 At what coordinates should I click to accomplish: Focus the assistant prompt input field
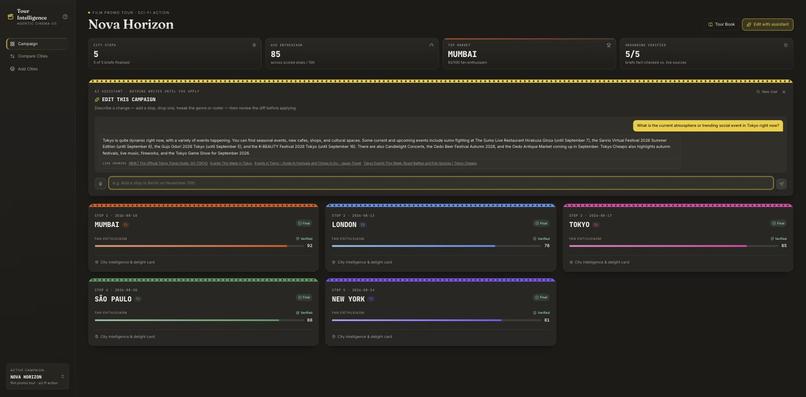[x=441, y=183]
